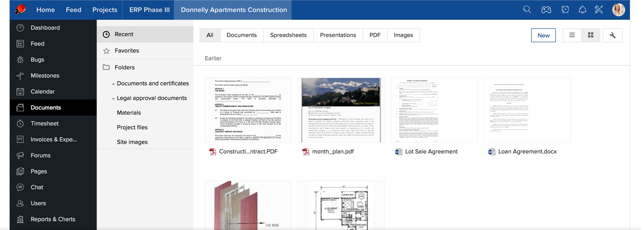644x230 pixels.
Task: Select the PDF filter tab
Action: pyautogui.click(x=375, y=35)
